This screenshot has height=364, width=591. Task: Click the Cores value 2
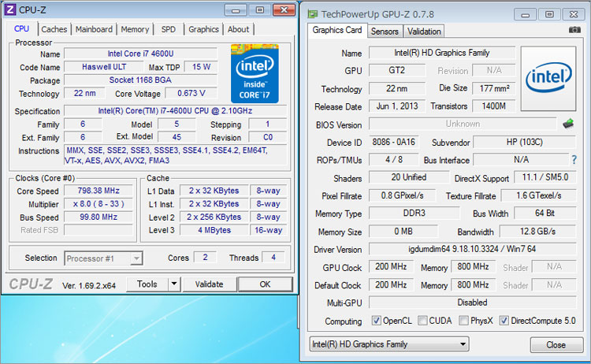click(205, 258)
